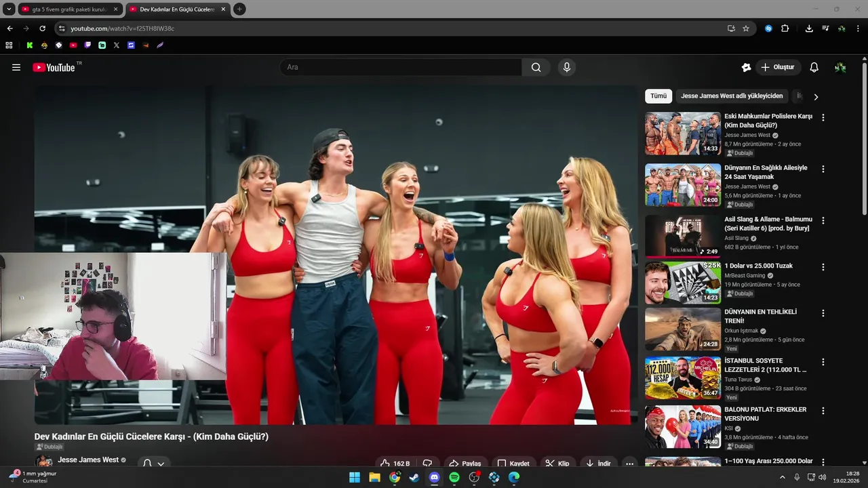Show the browser downloads
Screen dimensions: 868x488
pos(809,28)
